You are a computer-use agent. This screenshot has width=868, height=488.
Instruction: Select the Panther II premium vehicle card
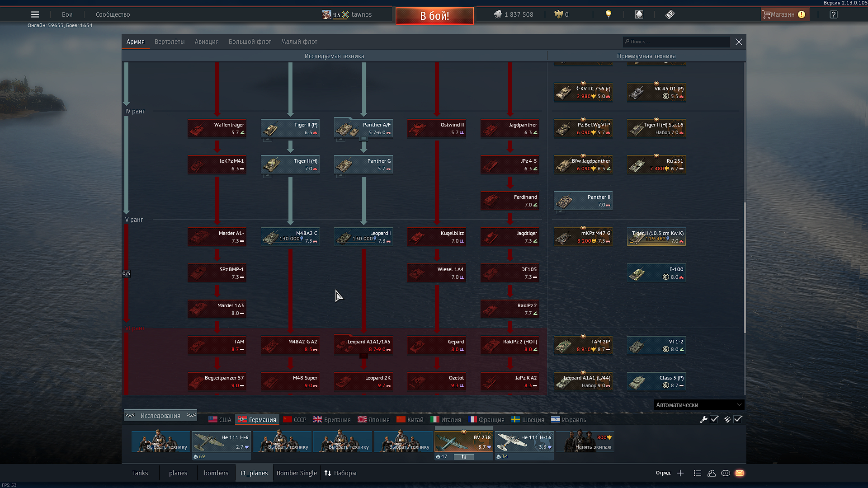583,201
